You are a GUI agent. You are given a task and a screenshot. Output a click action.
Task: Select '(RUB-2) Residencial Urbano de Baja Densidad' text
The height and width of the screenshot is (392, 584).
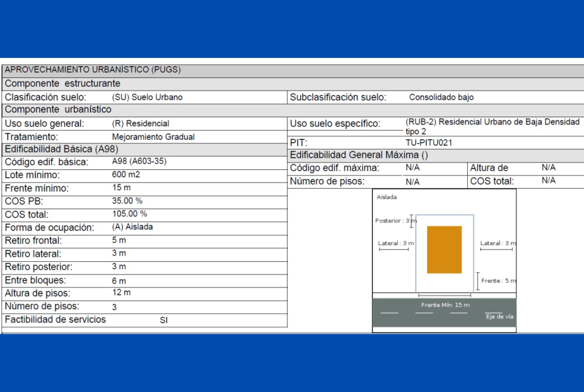tap(492, 122)
